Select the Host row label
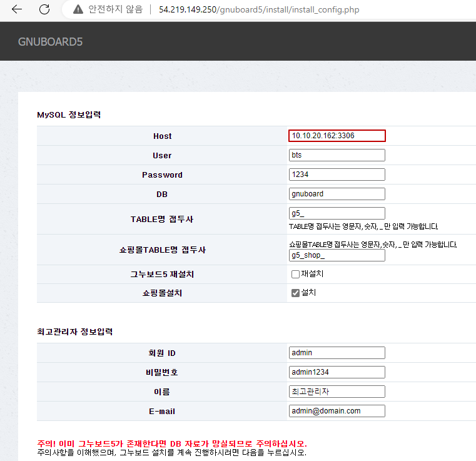Viewport: 476px width, 461px height. coord(163,136)
